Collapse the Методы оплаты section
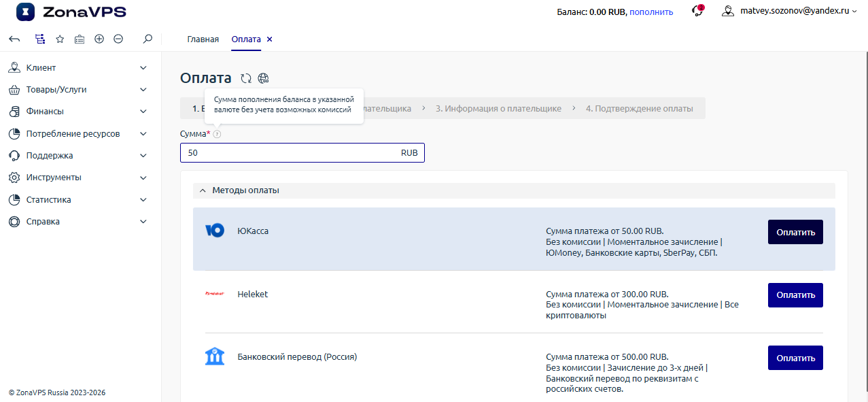 click(x=203, y=190)
